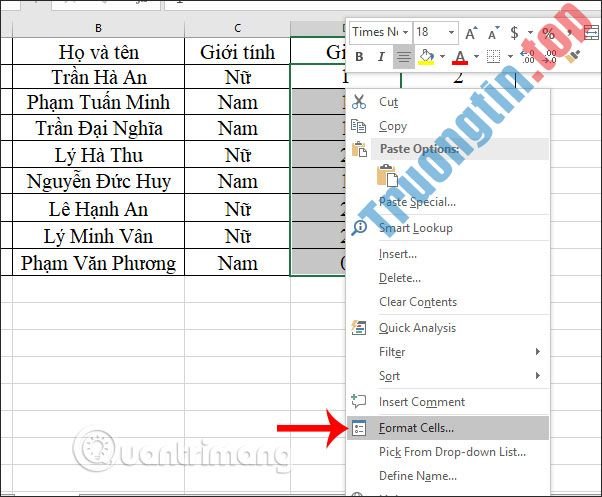Open Format Cells... dialog

tap(448, 428)
